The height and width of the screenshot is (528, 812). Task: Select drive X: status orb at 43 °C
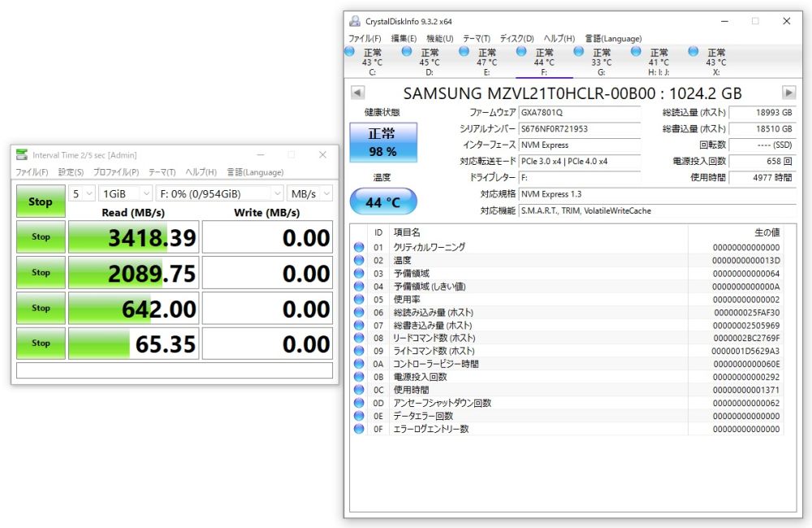pyautogui.click(x=693, y=51)
